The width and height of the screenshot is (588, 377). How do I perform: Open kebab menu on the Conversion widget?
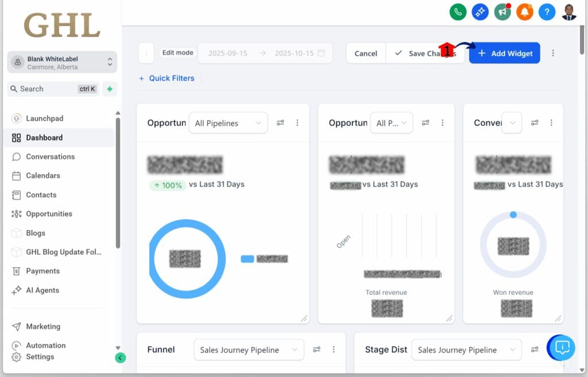pos(552,122)
